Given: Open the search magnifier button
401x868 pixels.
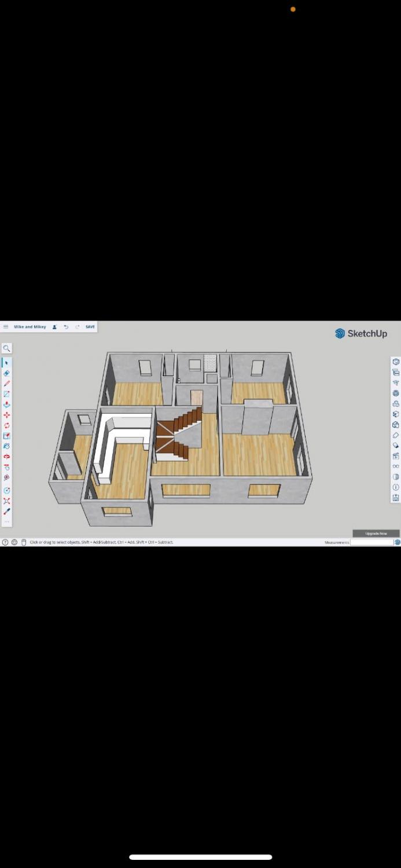Looking at the screenshot, I should [6, 348].
